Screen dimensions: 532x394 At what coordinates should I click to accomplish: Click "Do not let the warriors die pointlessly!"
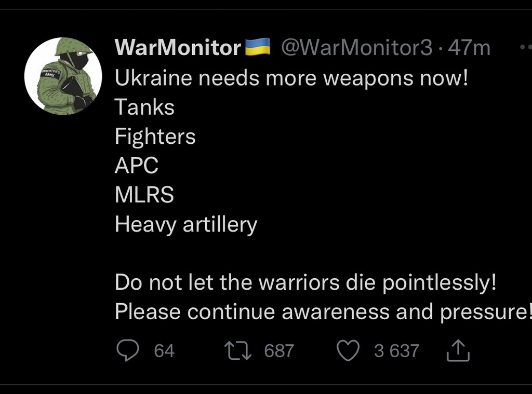[305, 282]
